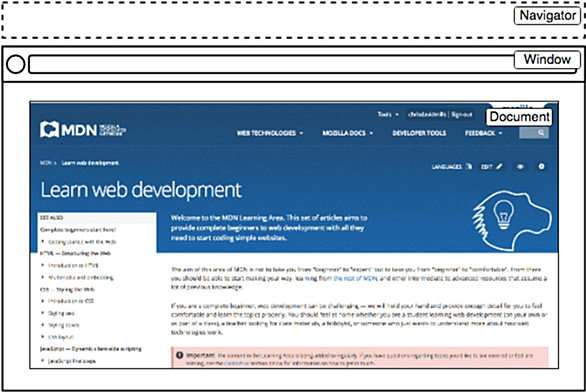Click the Sign out link

(462, 114)
